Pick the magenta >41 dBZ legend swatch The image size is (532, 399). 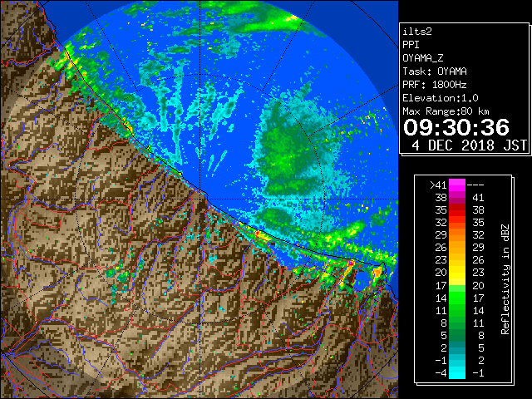coord(457,185)
